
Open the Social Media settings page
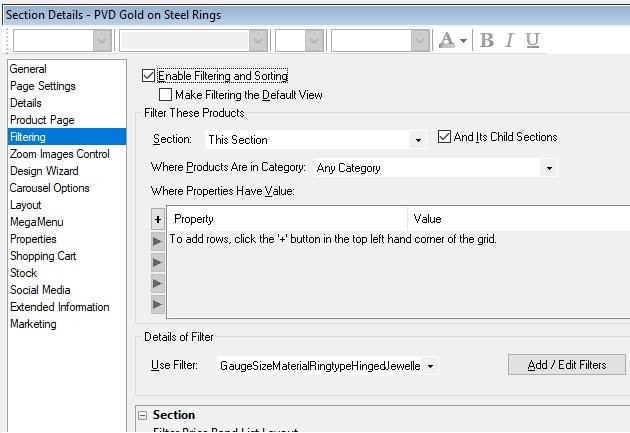39,290
